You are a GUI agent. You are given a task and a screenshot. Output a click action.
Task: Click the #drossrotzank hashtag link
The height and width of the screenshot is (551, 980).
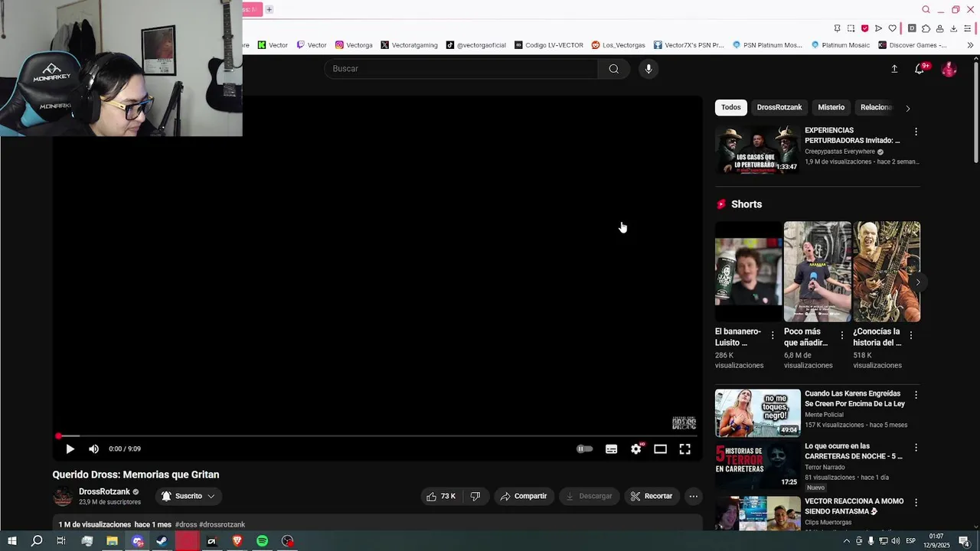(x=222, y=525)
